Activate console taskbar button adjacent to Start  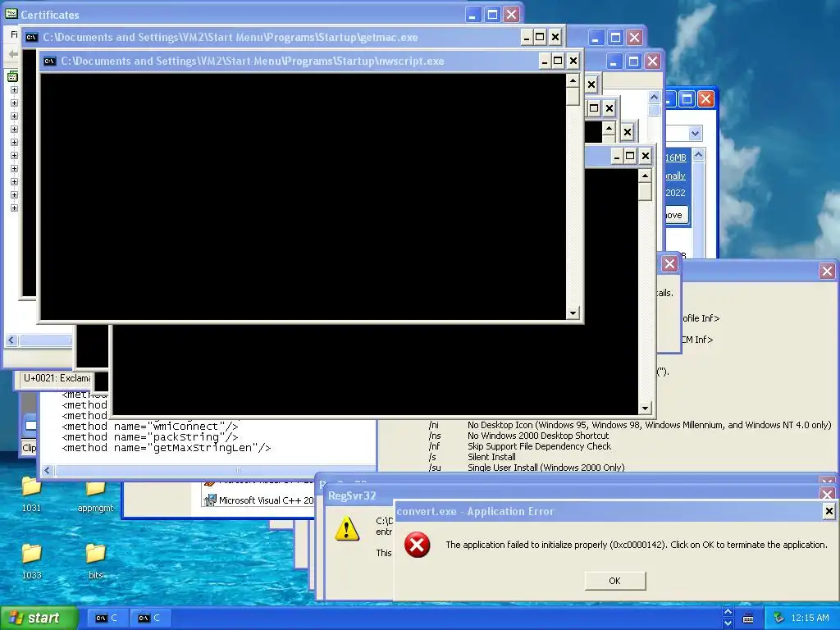pos(107,619)
